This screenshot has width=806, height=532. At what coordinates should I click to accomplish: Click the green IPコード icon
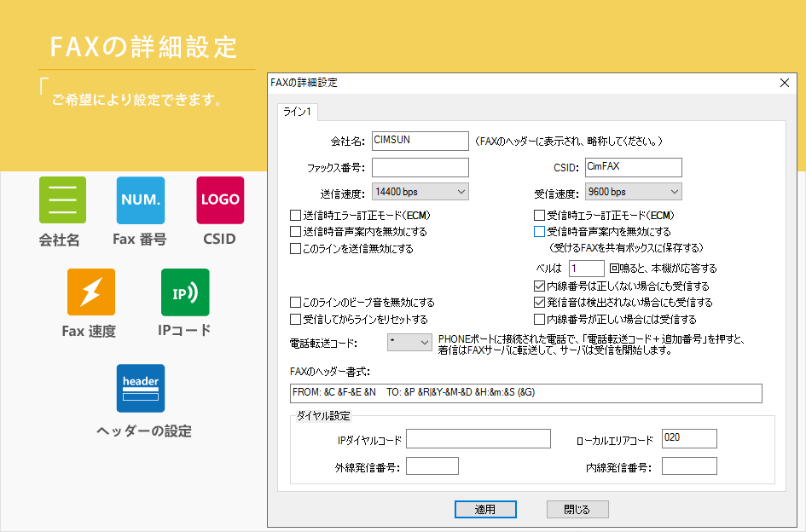(185, 292)
